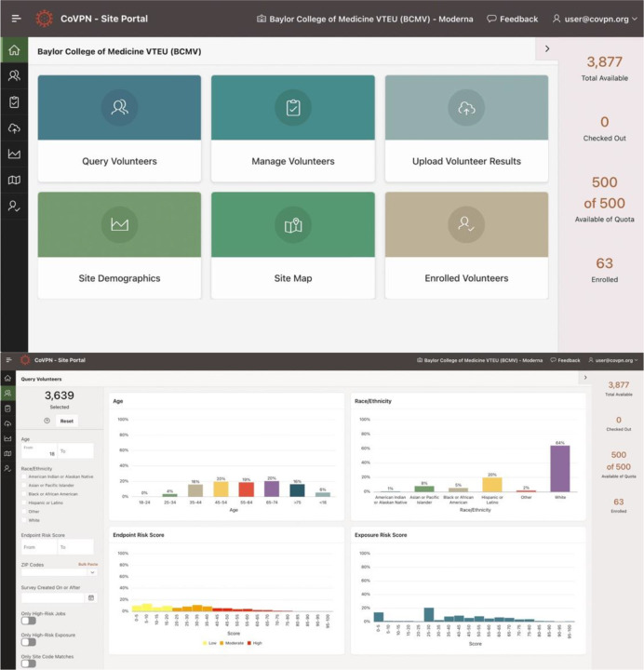644x670 pixels.
Task: Click the help icon beside the Reset button
Action: pyautogui.click(x=47, y=421)
